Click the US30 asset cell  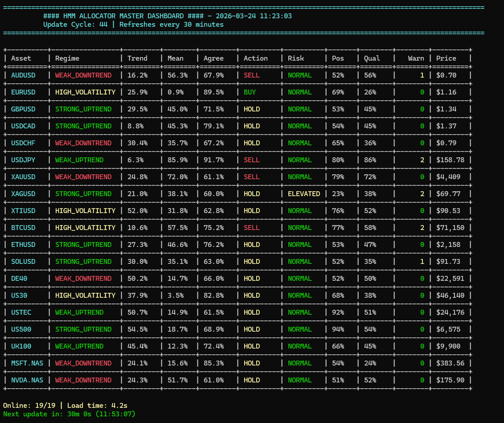click(x=19, y=296)
